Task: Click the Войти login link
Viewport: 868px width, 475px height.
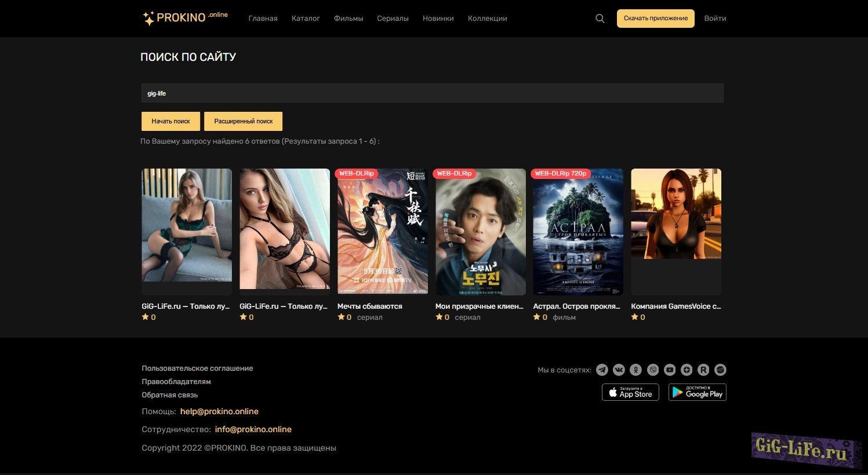Action: [715, 19]
